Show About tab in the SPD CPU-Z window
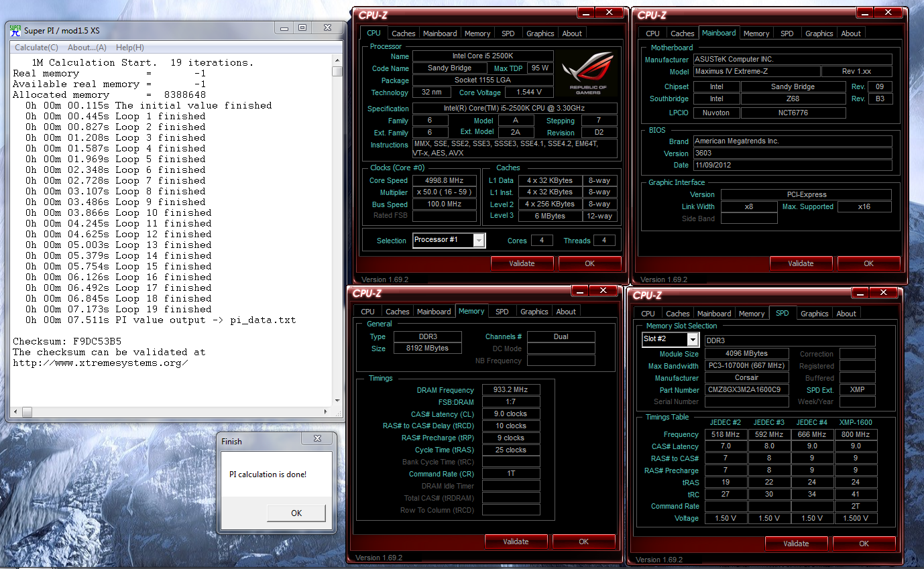Screen dimensions: 924x569 click(x=846, y=314)
